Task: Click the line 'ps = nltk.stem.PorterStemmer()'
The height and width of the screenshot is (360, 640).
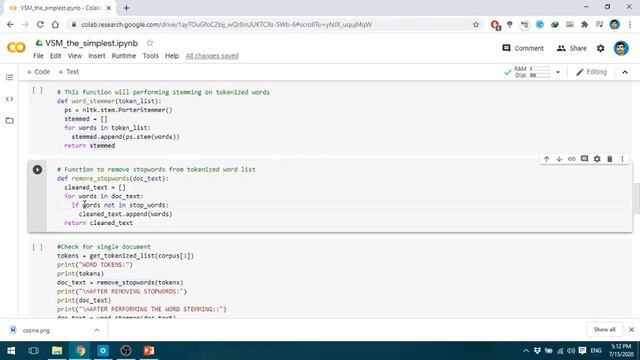Action: click(x=118, y=110)
